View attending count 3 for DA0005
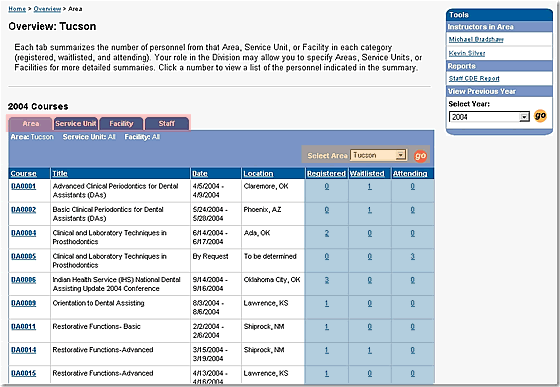Screen dimensions: 560x387 tap(412, 256)
